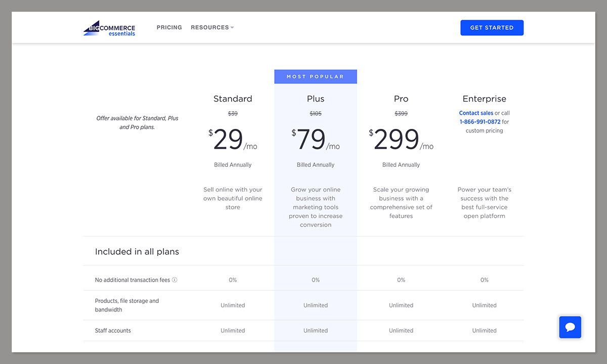
Task: Click the GET STARTED button
Action: click(492, 27)
